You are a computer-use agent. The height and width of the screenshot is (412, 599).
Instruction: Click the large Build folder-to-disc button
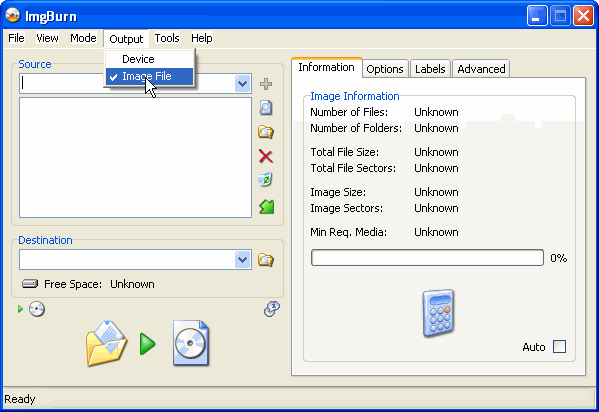pyautogui.click(x=107, y=344)
